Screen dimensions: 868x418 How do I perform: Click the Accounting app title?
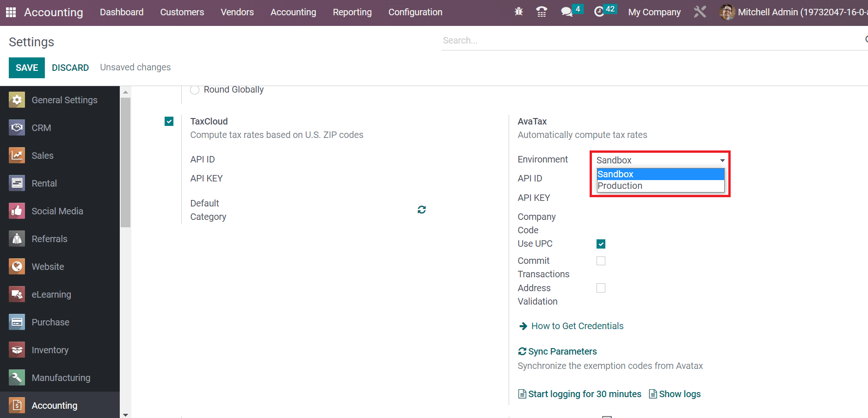[54, 12]
